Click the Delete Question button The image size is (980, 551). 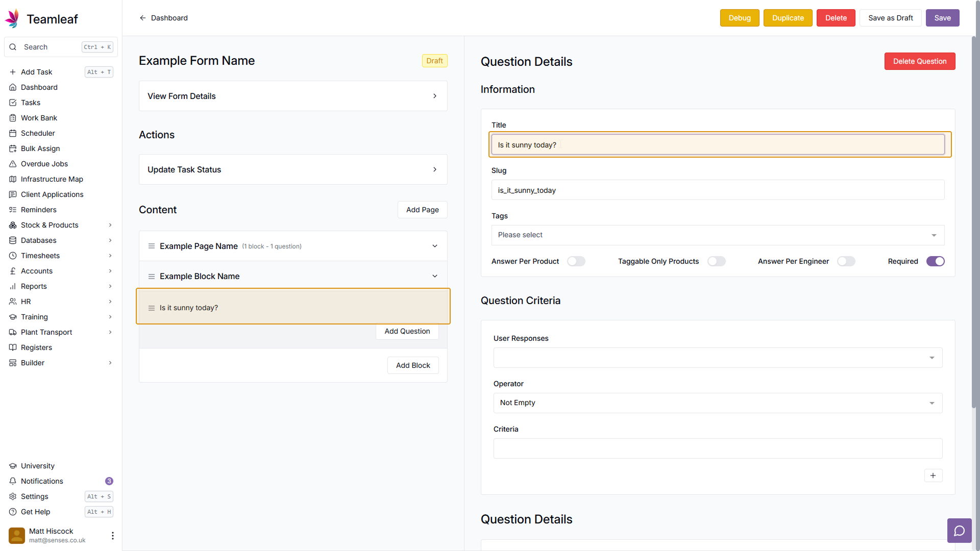tap(919, 61)
